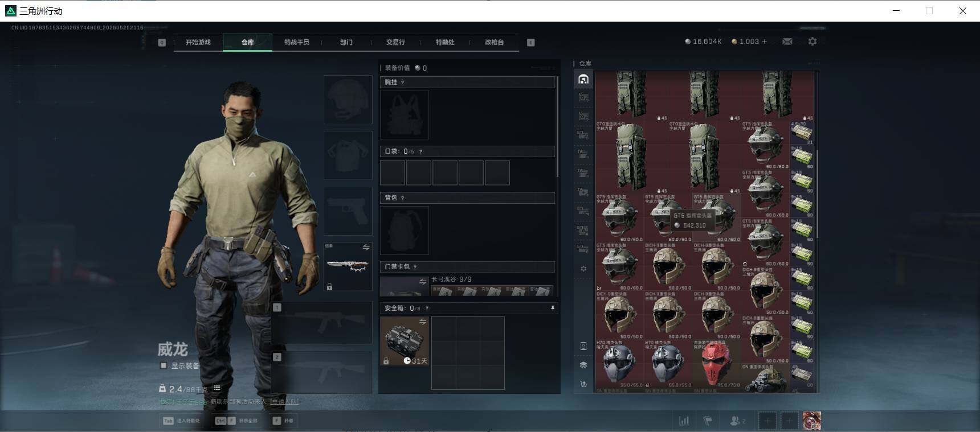Click the E next tab key icon

coord(531,42)
